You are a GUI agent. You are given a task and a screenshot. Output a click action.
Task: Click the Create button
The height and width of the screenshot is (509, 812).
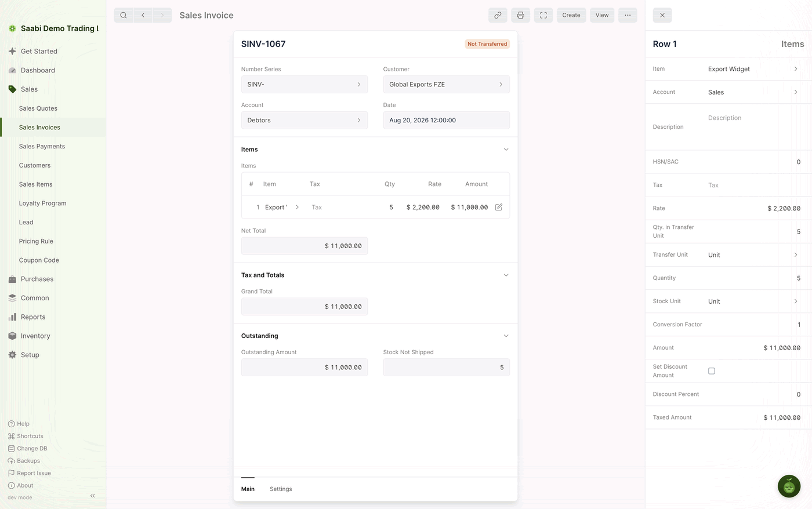tap(571, 15)
